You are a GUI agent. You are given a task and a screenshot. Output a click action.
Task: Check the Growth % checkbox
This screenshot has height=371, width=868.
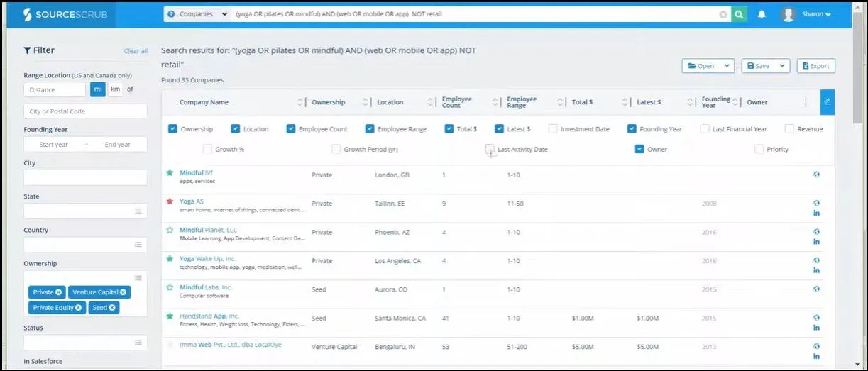[207, 149]
